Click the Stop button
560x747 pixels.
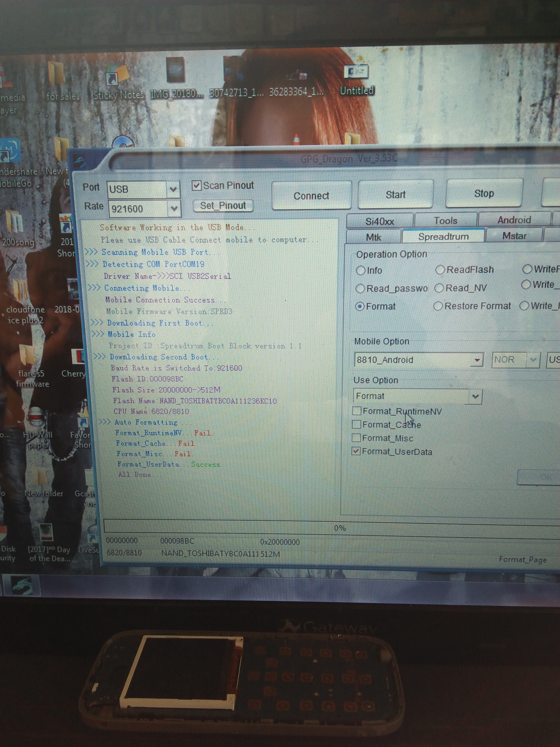click(x=484, y=193)
